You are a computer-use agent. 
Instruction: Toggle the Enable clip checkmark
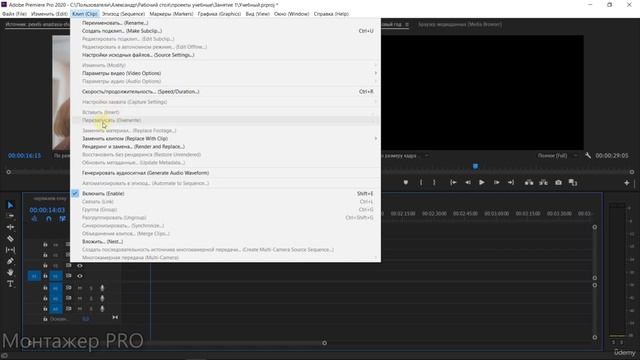(75, 193)
